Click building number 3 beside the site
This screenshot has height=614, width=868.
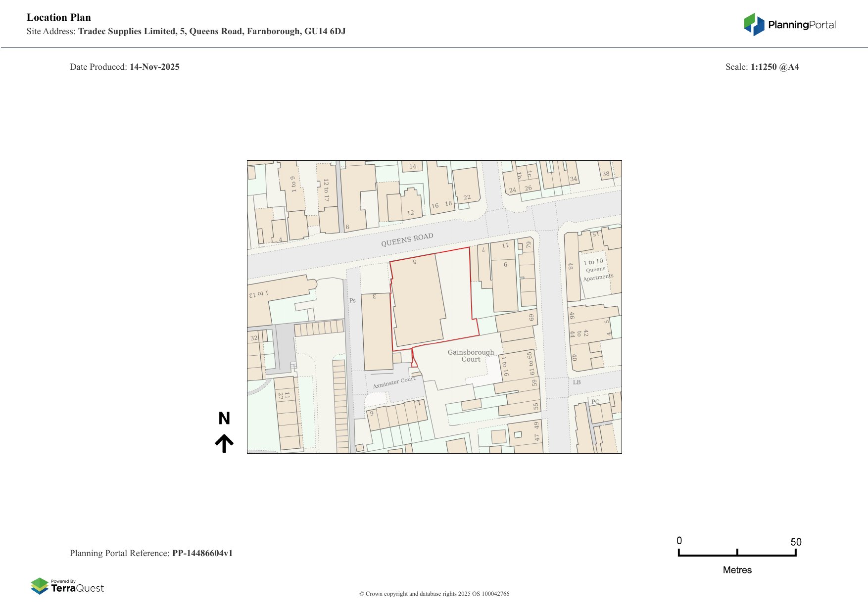[x=374, y=297]
